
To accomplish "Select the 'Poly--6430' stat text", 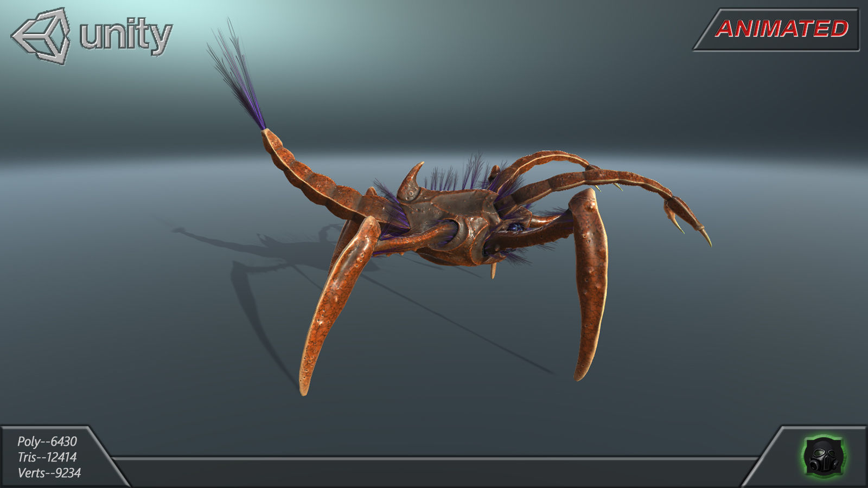I will pos(47,441).
